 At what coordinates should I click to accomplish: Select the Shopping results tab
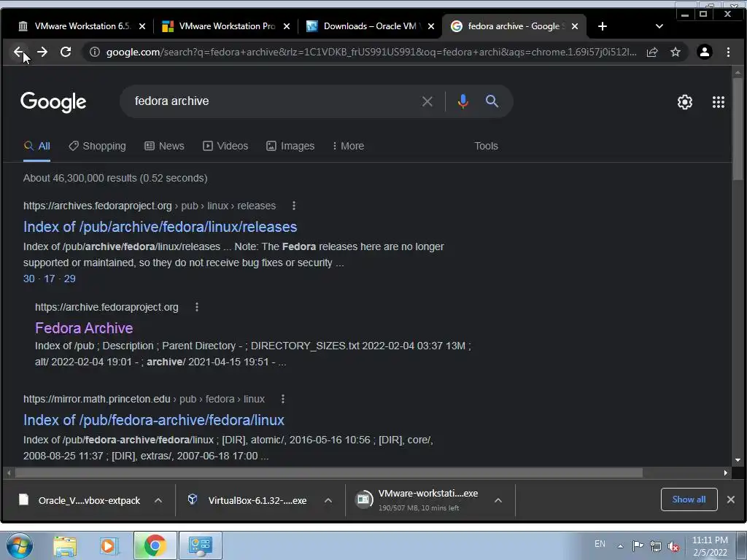coord(97,146)
